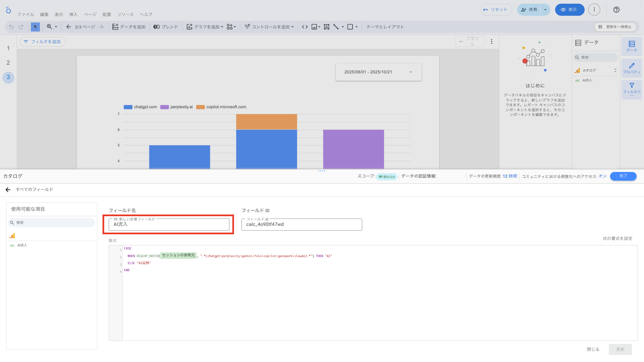Click the embed URL code icon

point(305,27)
